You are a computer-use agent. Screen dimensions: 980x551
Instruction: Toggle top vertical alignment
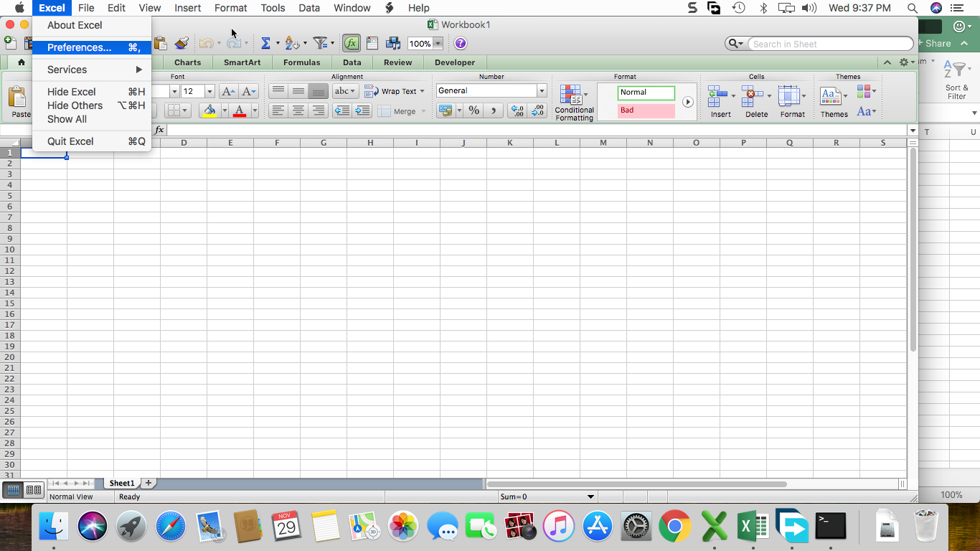(278, 91)
